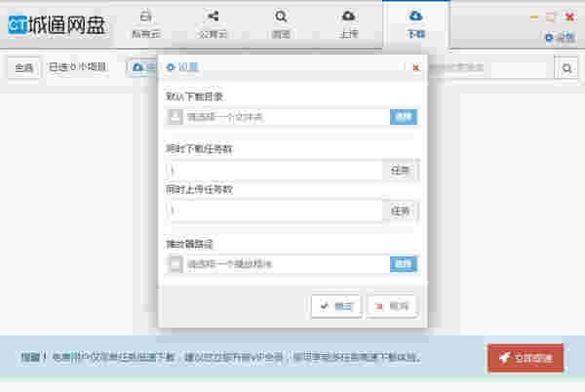Open the first tab next to the logo
This screenshot has height=392, width=585.
146,24
